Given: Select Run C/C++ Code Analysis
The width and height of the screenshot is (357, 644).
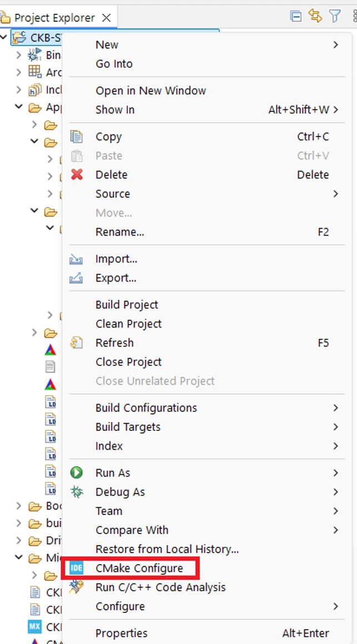Looking at the screenshot, I should tap(160, 587).
